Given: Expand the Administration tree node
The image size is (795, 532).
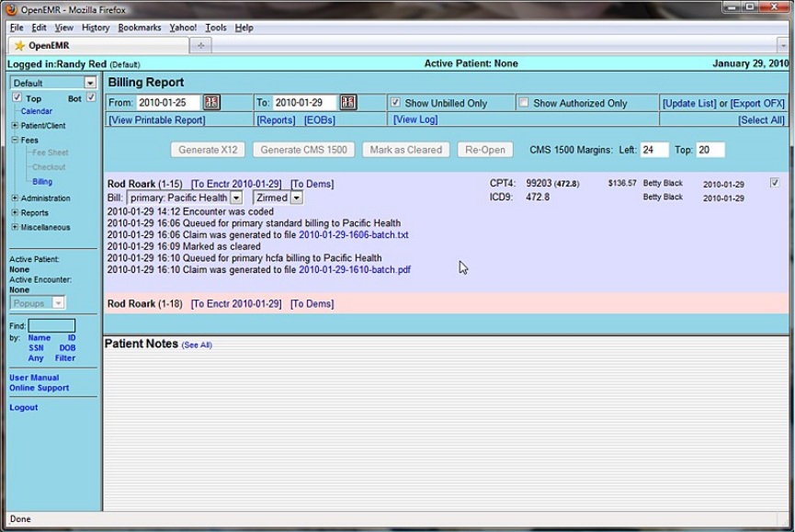Looking at the screenshot, I should tap(16, 198).
